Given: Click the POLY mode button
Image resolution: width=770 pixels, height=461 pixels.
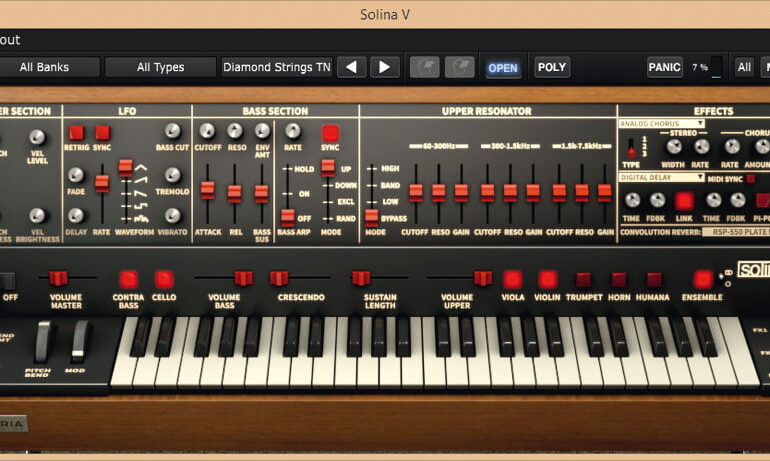Looking at the screenshot, I should pyautogui.click(x=552, y=67).
